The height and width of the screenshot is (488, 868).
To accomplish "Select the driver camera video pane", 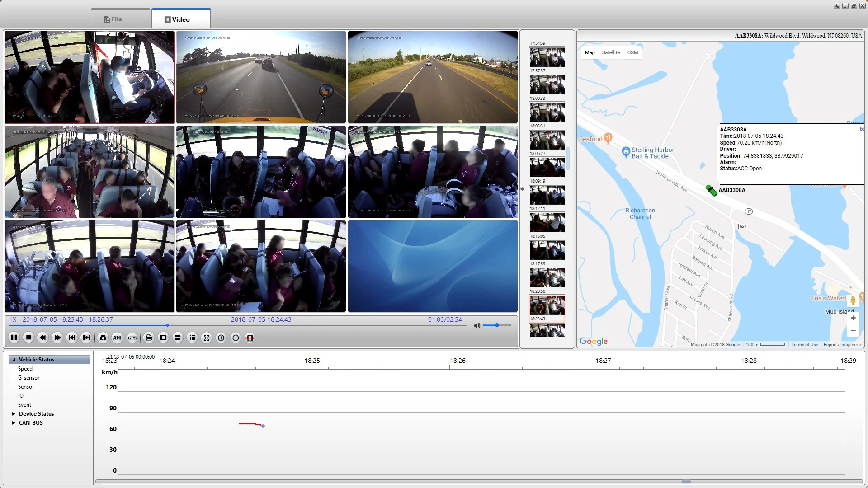I will (x=90, y=77).
